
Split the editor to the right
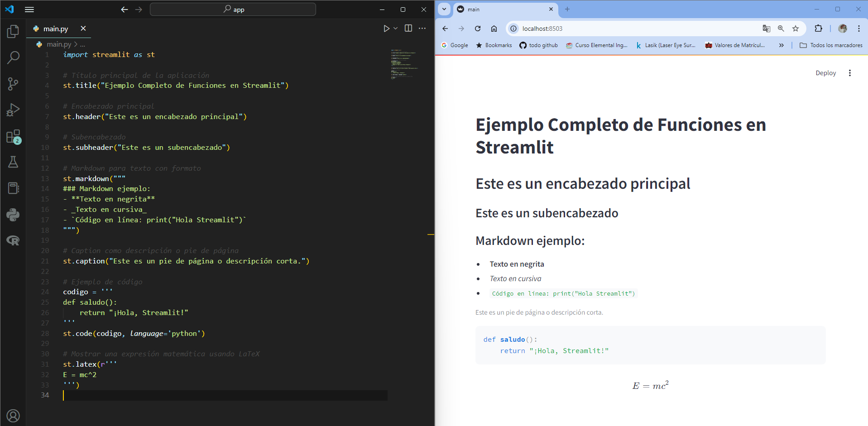(408, 28)
